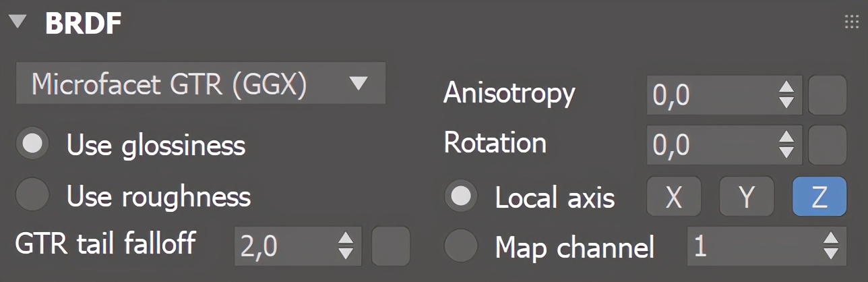The image size is (868, 282).
Task: Click the GTR tail falloff map slot button
Action: pyautogui.click(x=392, y=246)
